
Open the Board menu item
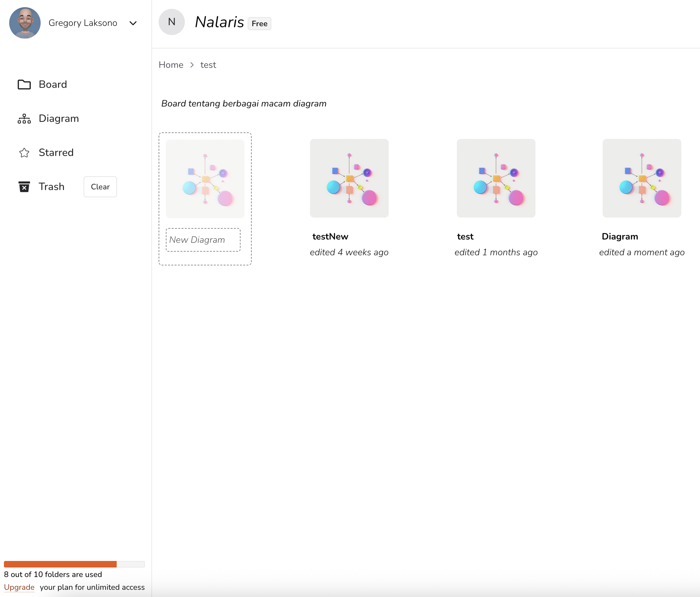click(53, 85)
